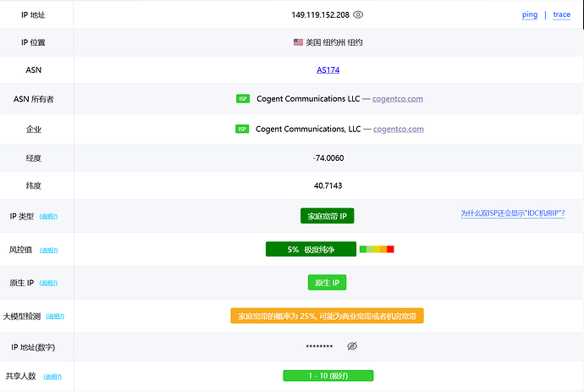
Task: Select the latitude value 40.7143
Action: click(328, 185)
